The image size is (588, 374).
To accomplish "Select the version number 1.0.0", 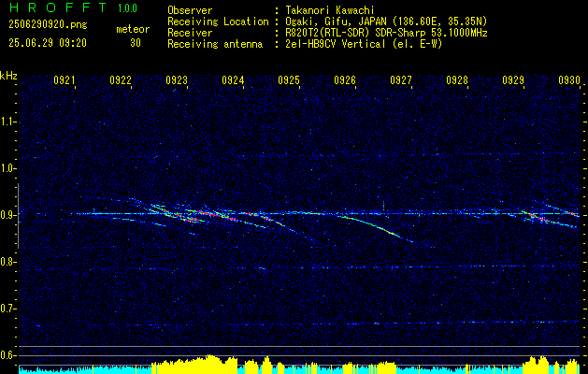I will 127,8.
